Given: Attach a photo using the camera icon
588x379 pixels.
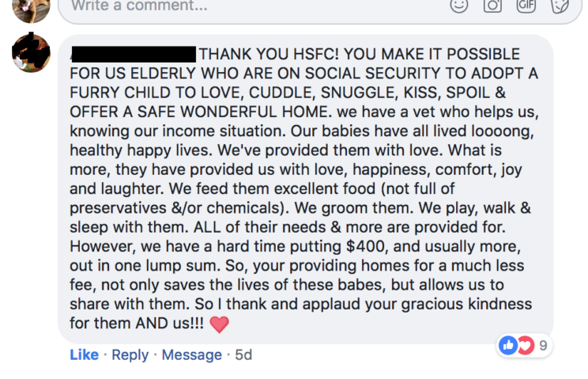Looking at the screenshot, I should tap(492, 6).
